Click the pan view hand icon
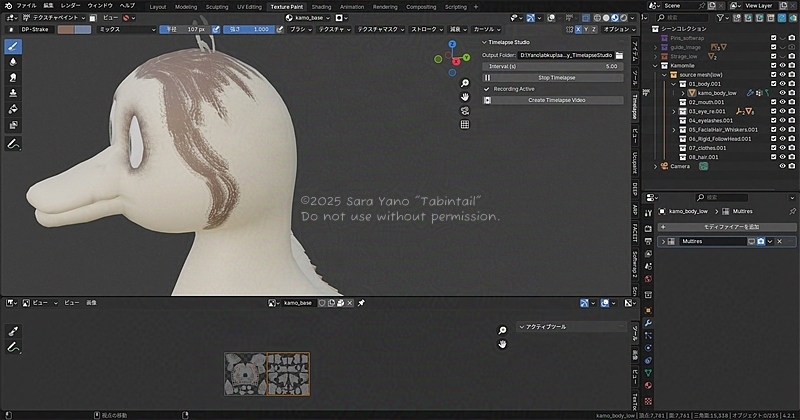 [466, 97]
